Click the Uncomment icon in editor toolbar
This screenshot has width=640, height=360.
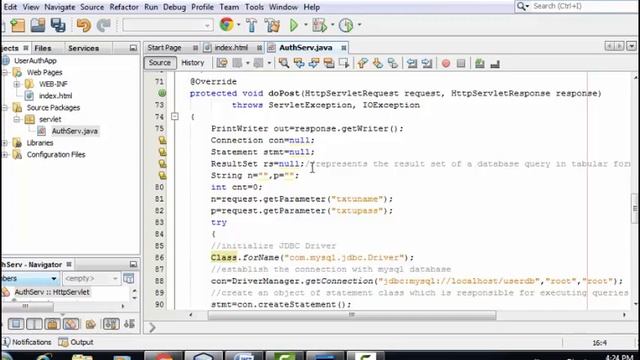click(x=495, y=64)
